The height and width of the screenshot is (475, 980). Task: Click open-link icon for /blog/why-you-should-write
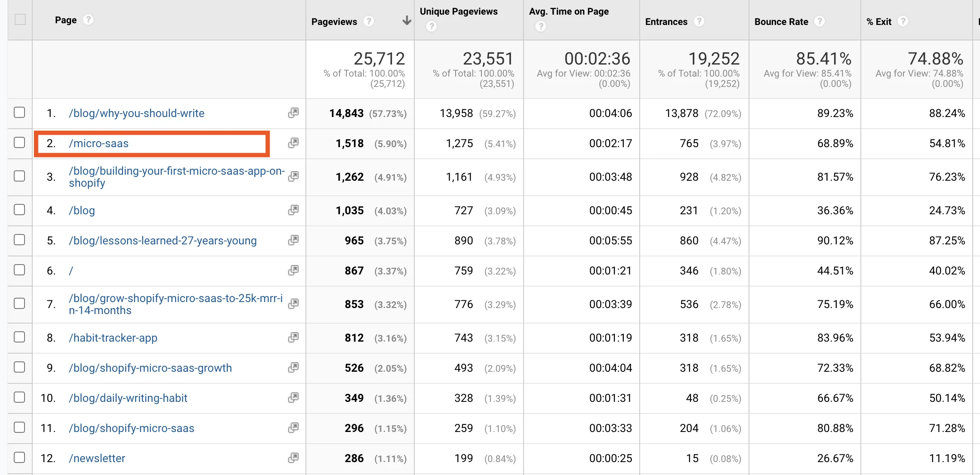(293, 113)
